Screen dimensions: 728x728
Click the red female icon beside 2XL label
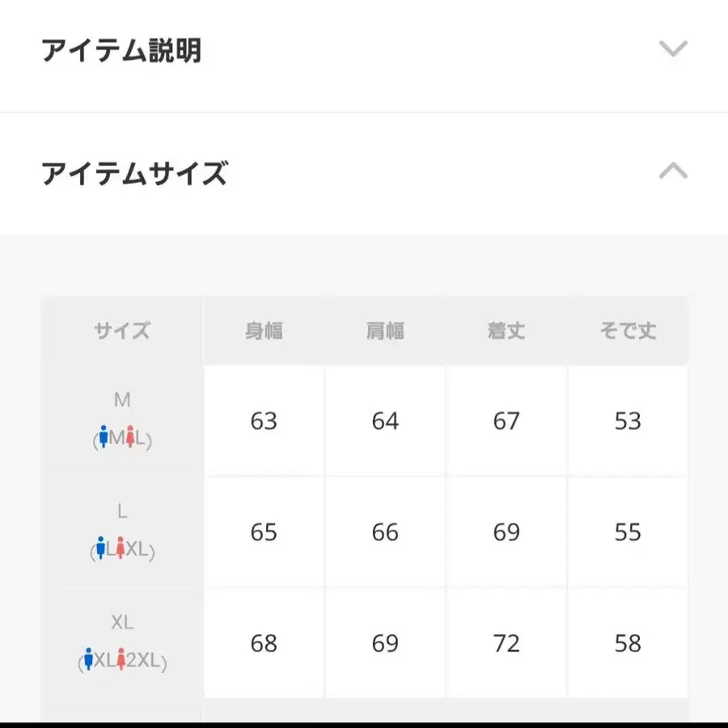point(121,658)
